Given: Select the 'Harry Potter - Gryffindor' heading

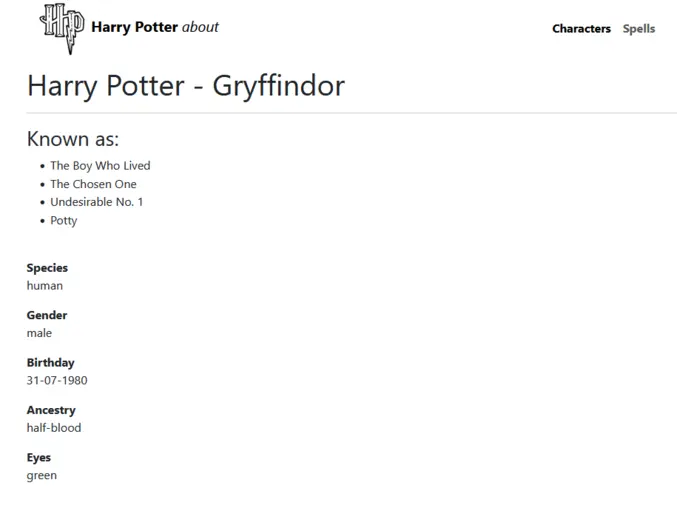Looking at the screenshot, I should point(186,85).
